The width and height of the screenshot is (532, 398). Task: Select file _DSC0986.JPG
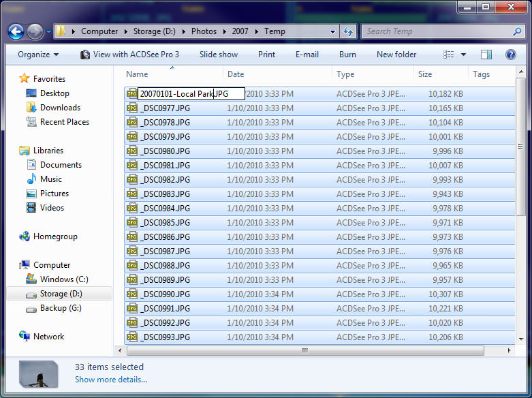coord(165,236)
